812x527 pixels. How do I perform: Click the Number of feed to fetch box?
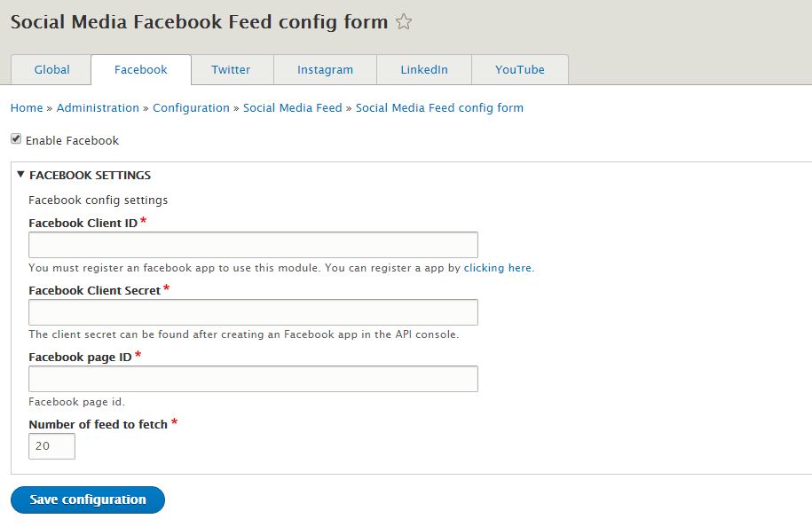click(51, 446)
